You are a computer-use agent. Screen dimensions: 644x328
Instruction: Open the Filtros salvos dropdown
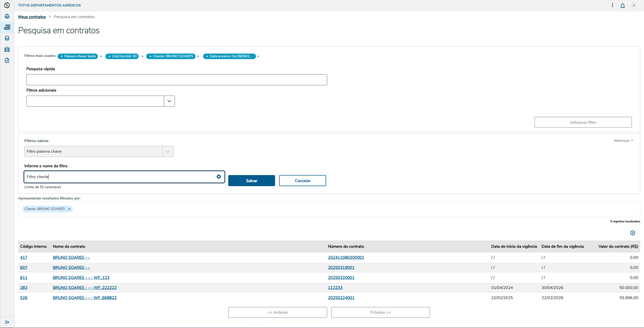point(168,151)
